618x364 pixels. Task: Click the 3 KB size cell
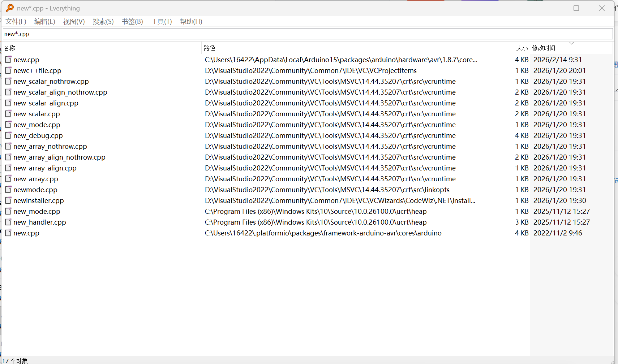click(522, 222)
